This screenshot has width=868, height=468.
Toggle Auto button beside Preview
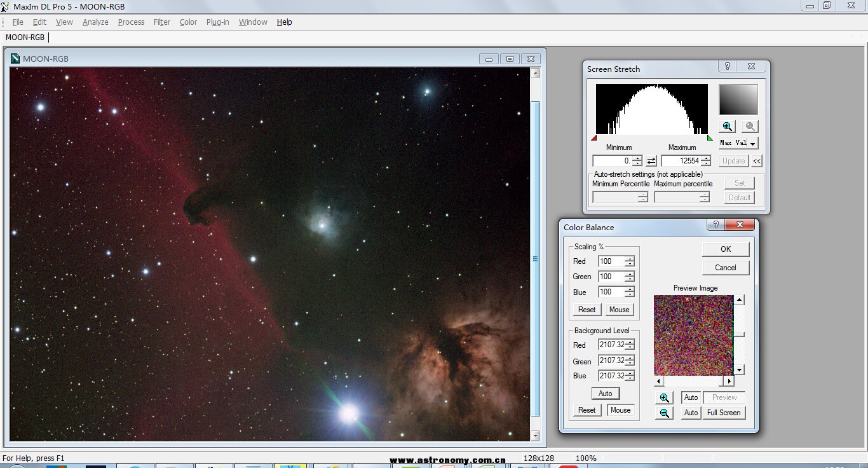tap(691, 397)
